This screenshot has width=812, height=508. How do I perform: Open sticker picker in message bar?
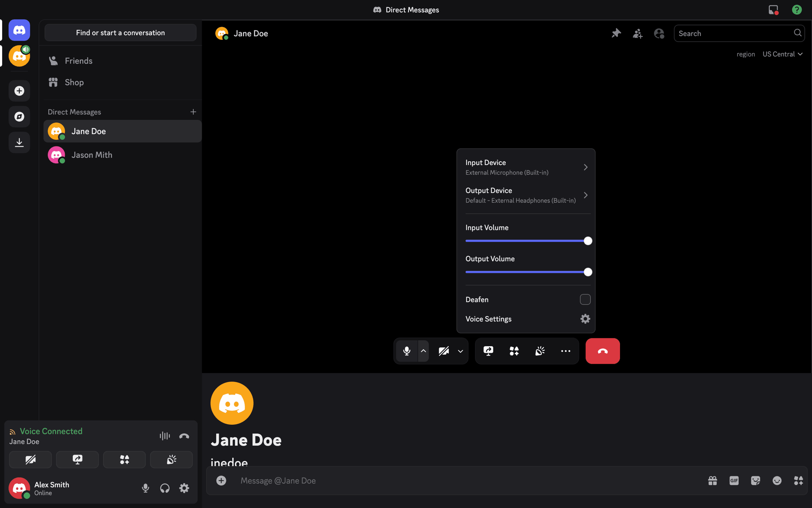pos(756,480)
